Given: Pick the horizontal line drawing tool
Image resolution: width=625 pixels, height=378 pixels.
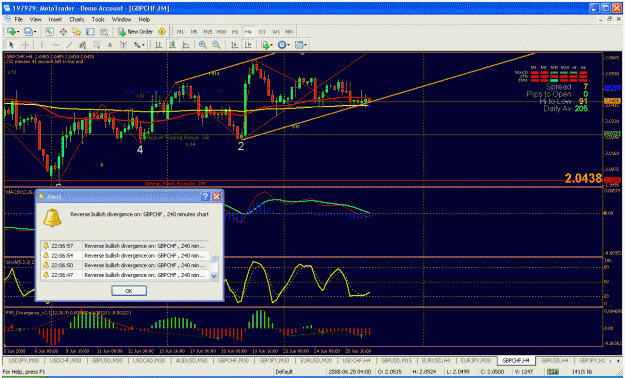Looking at the screenshot, I should tap(56, 45).
